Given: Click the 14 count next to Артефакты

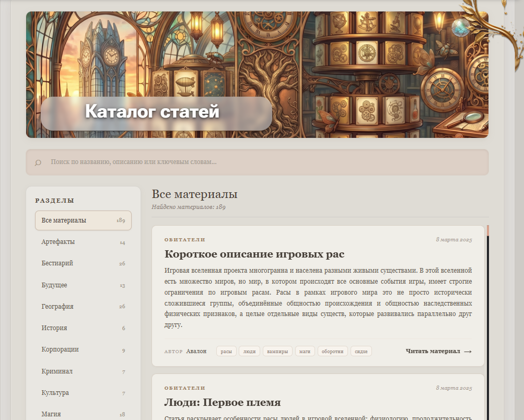Looking at the screenshot, I should coord(122,242).
